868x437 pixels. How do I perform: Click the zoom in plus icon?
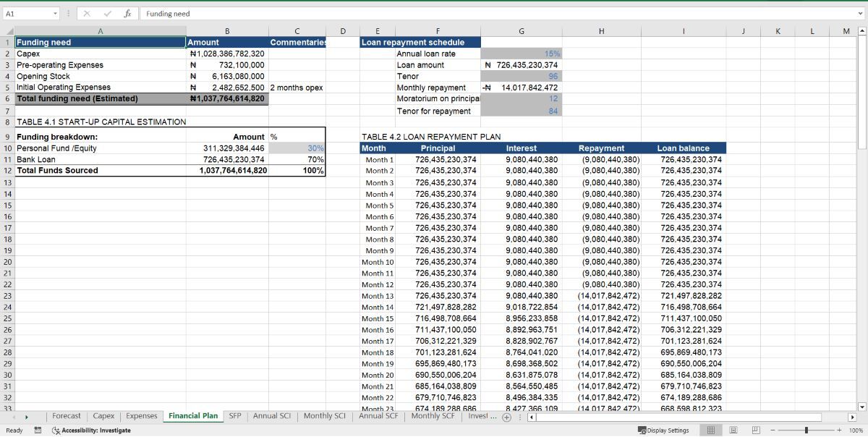(x=840, y=430)
